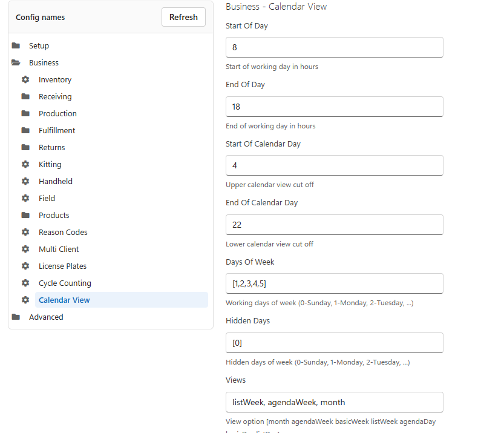Viewport: 504px width, 433px height.
Task: Click the gear icon beside Kitting
Action: [x=25, y=164]
